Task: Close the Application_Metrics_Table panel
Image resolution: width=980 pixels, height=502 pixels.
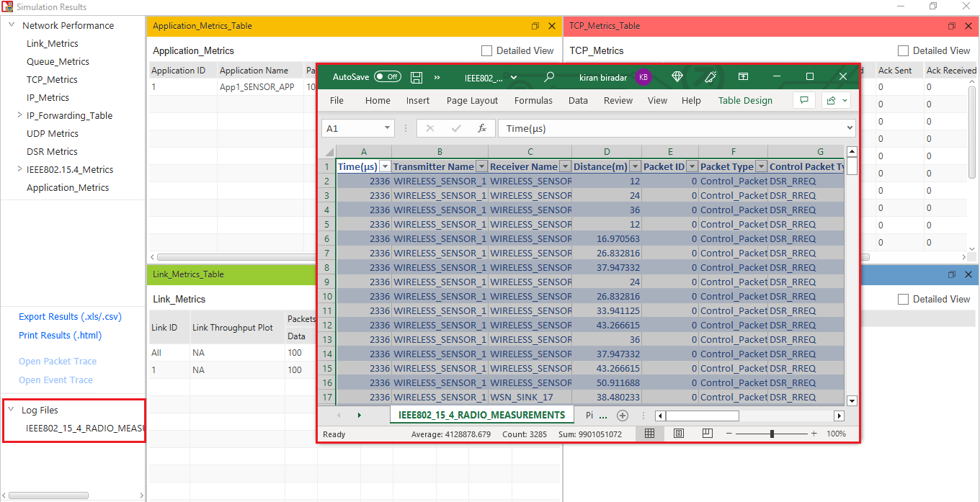Action: (552, 26)
